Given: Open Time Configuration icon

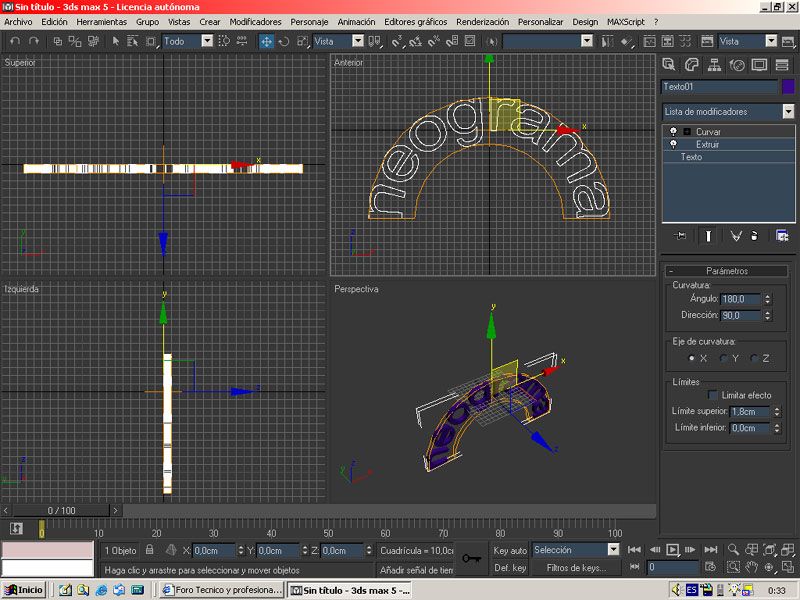Looking at the screenshot, I should 710,567.
